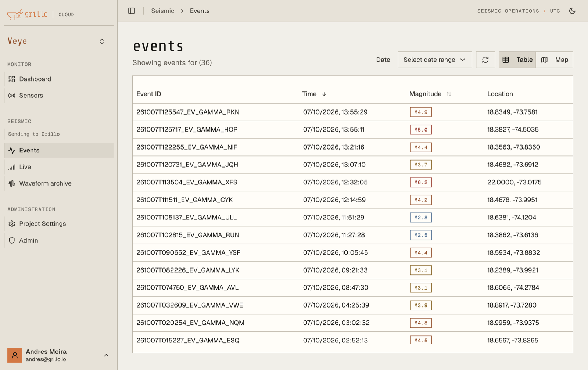
Task: Go to Live in the sidebar
Action: [x=59, y=167]
